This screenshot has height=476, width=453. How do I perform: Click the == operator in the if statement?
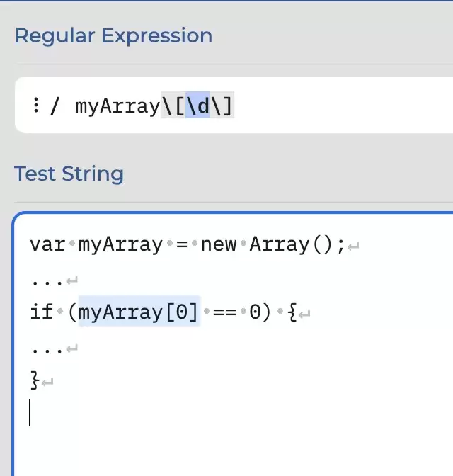coord(224,312)
